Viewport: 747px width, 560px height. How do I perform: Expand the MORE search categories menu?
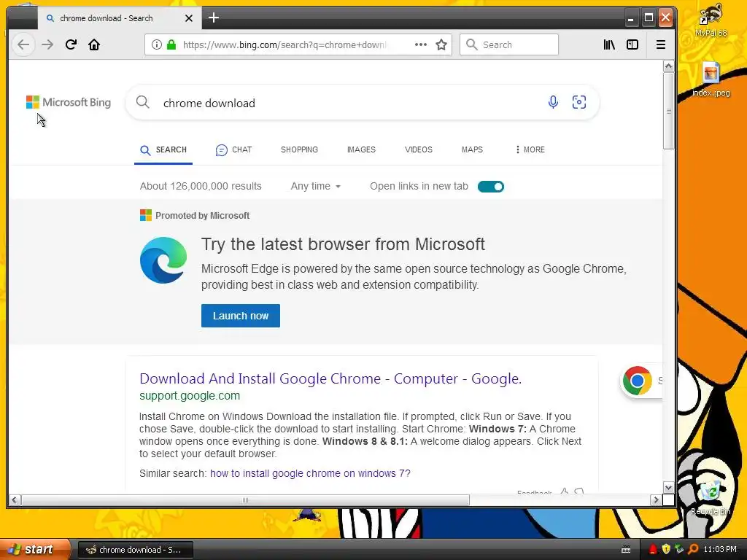(x=530, y=149)
